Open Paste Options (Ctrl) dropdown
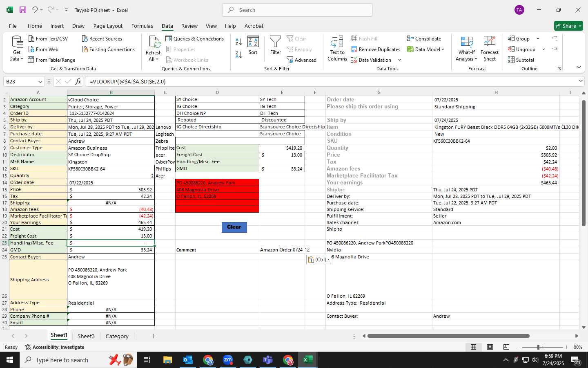This screenshot has height=368, width=588. 318,259
